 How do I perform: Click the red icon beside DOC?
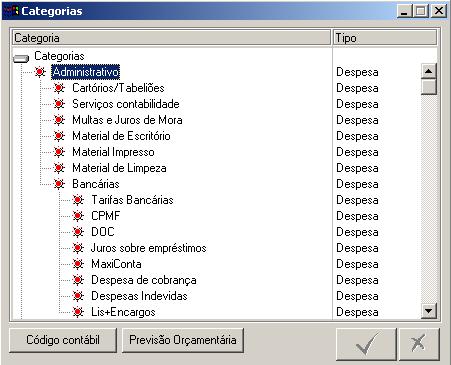coord(78,232)
